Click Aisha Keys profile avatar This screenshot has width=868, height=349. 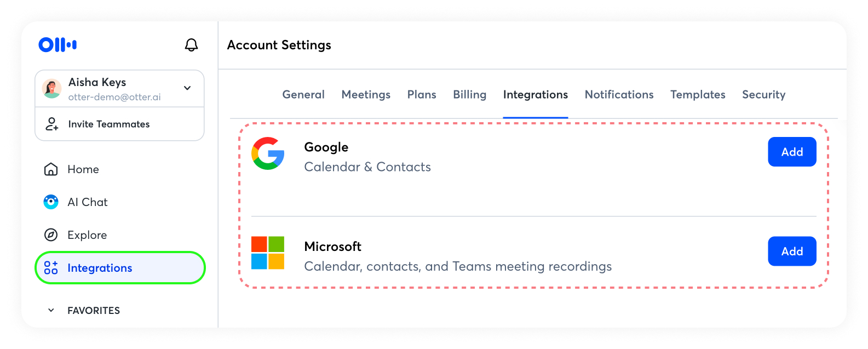tap(52, 89)
